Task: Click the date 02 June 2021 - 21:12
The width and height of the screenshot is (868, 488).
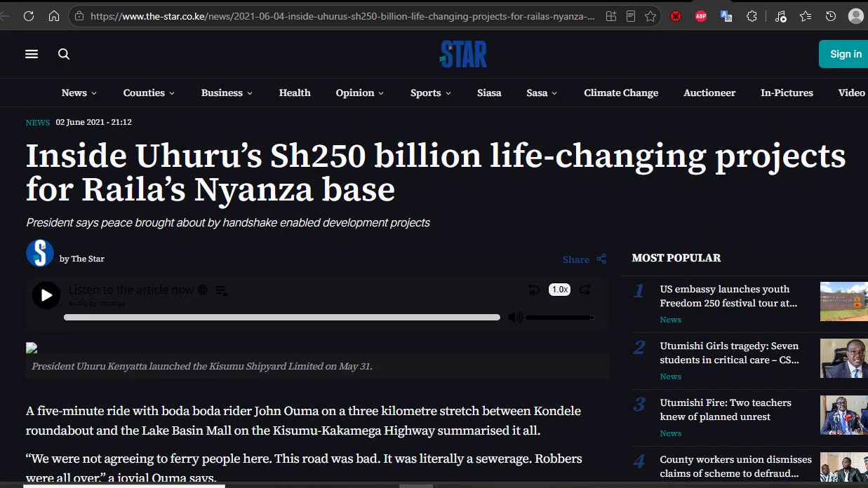Action: click(x=93, y=122)
